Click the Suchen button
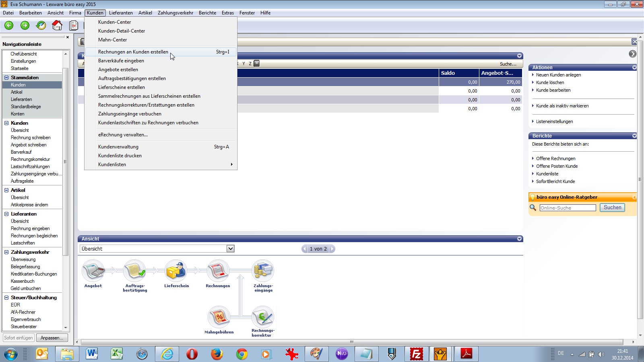Viewport: 644px width, 362px height. coord(612,208)
